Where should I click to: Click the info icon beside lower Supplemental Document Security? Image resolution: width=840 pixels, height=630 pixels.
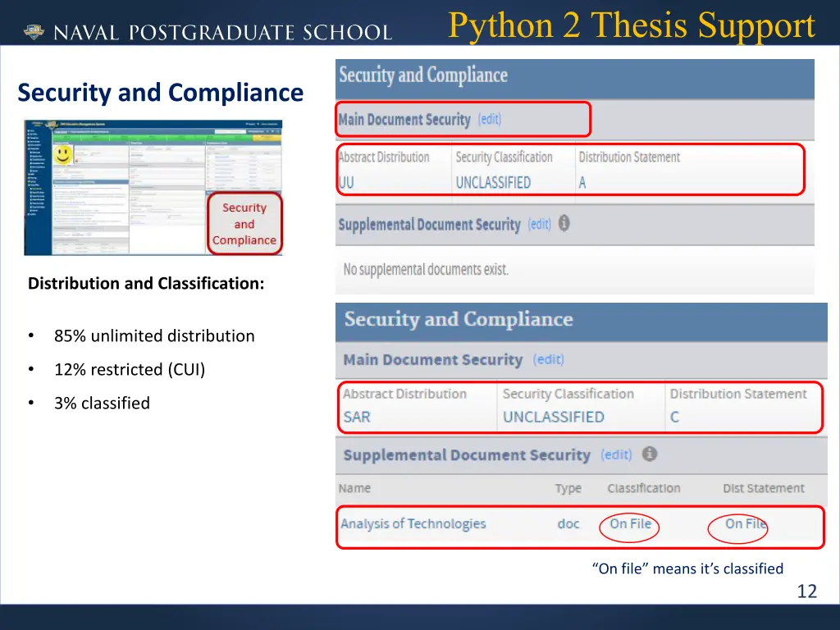click(x=650, y=454)
